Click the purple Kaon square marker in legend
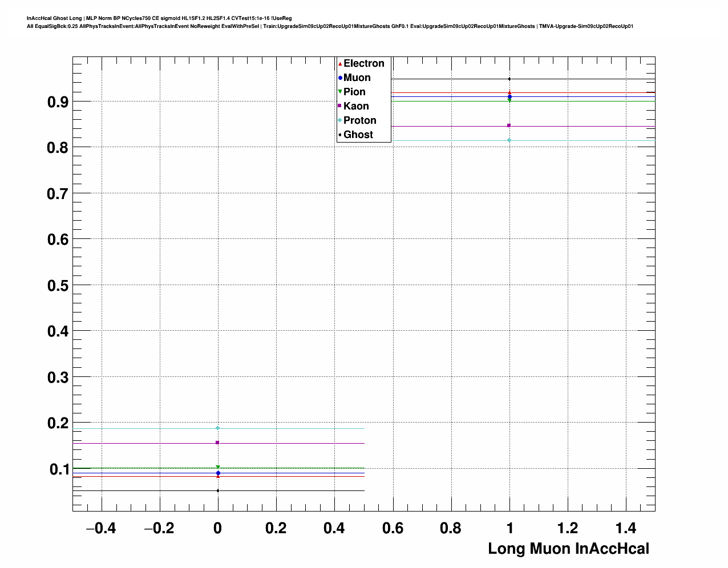 click(x=340, y=106)
